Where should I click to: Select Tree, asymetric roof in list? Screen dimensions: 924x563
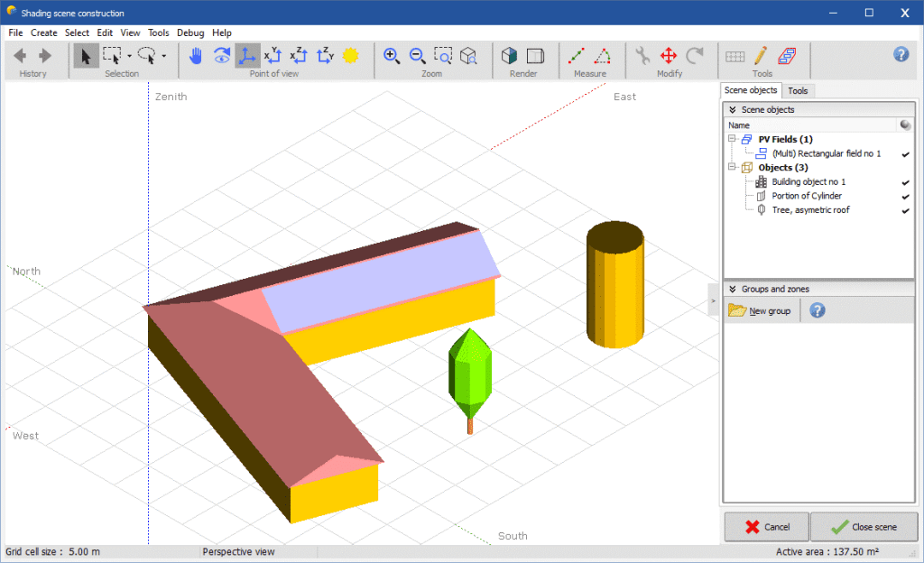click(810, 210)
